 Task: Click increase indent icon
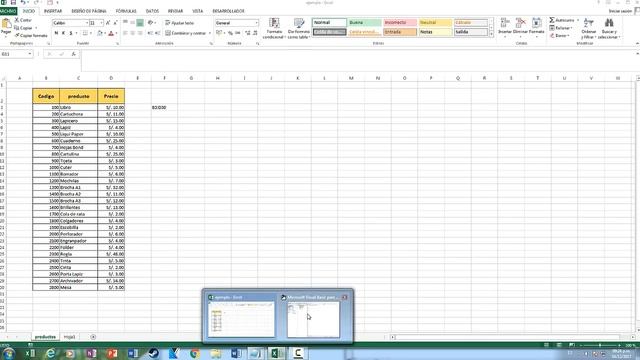(x=158, y=33)
